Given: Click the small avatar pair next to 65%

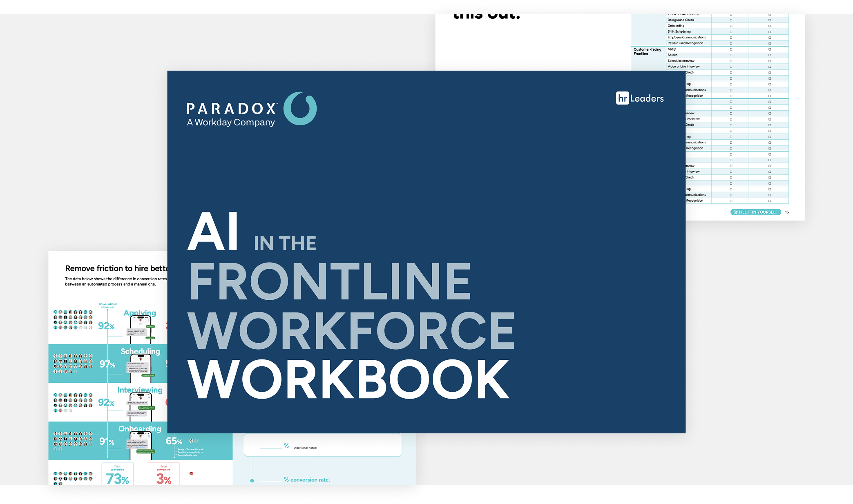Looking at the screenshot, I should tap(194, 441).
